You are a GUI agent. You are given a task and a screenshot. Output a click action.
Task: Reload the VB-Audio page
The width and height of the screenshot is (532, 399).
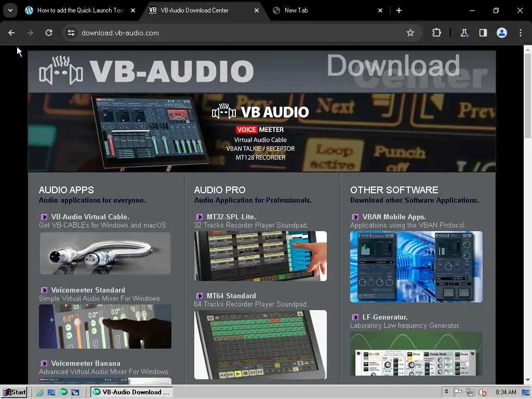[49, 33]
